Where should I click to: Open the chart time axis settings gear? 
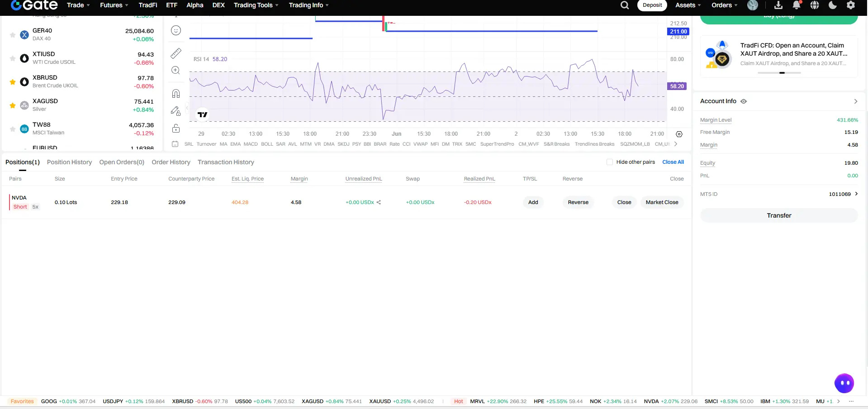pos(679,134)
